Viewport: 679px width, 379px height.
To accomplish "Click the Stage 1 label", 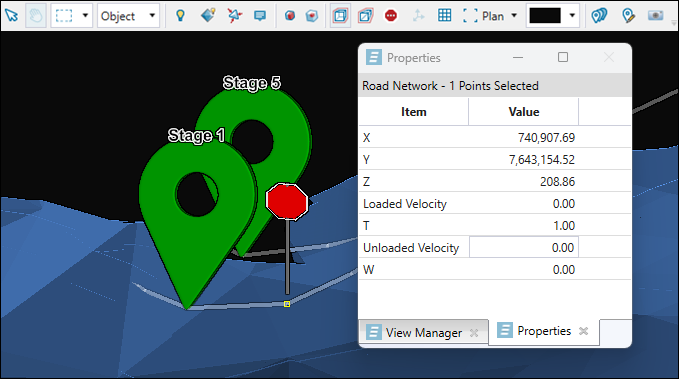I will click(197, 136).
